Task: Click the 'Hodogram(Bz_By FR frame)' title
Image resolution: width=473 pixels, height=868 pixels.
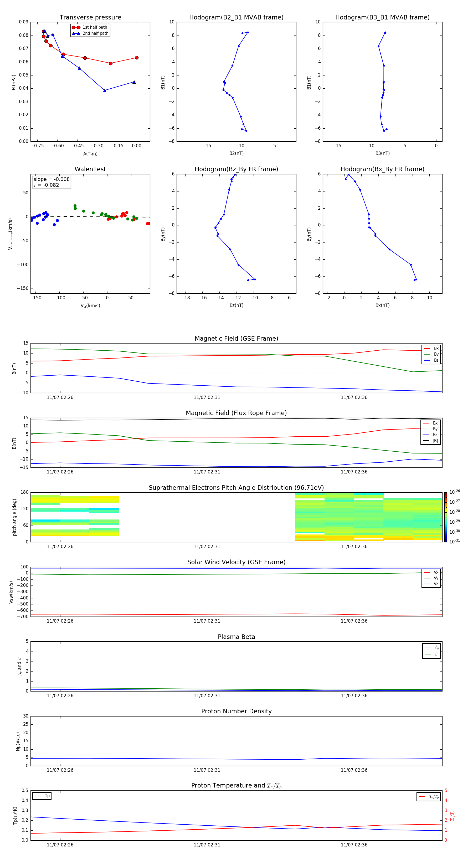Action: coord(236,169)
